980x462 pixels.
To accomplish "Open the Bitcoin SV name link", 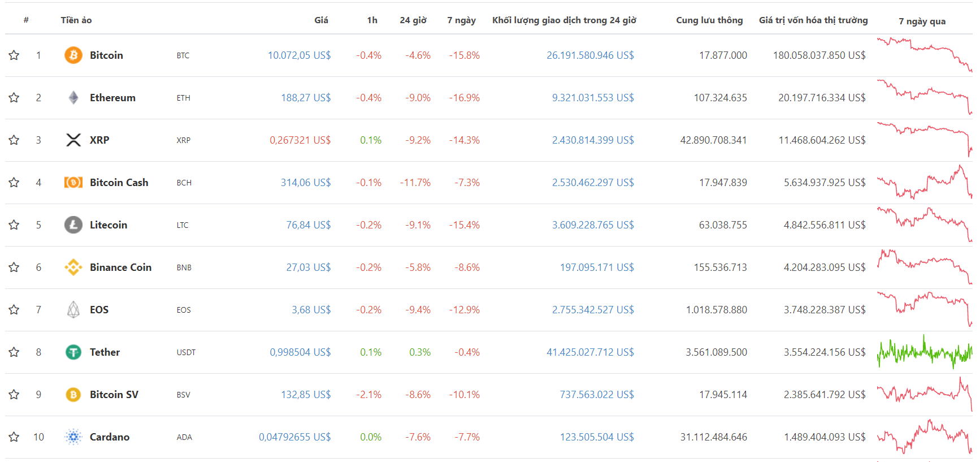I will click(114, 395).
